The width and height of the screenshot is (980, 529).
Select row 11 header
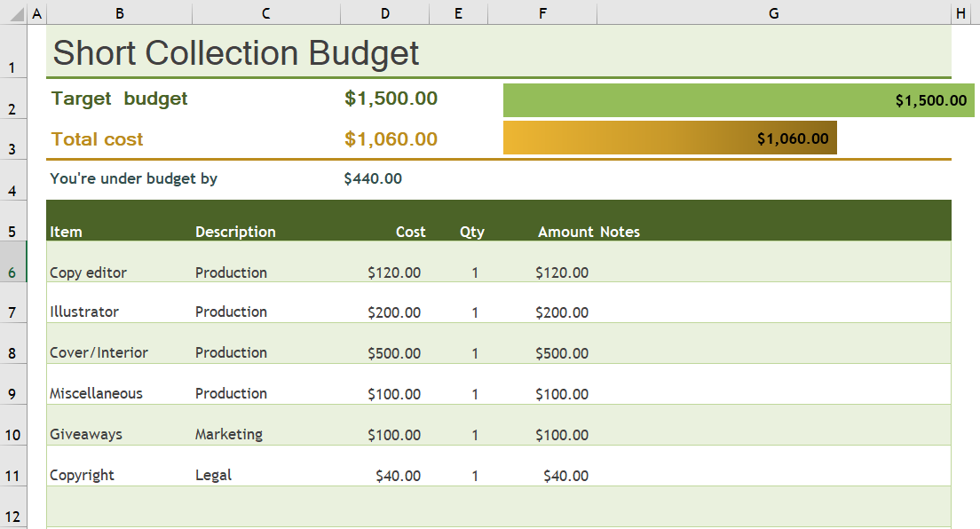[12, 475]
